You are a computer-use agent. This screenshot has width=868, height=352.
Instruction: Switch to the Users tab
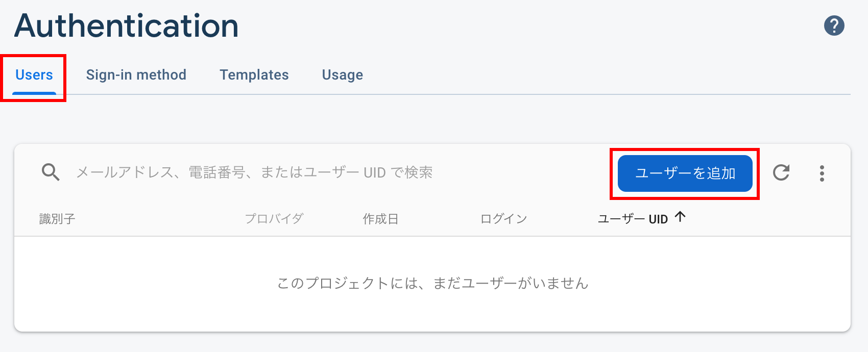point(34,75)
